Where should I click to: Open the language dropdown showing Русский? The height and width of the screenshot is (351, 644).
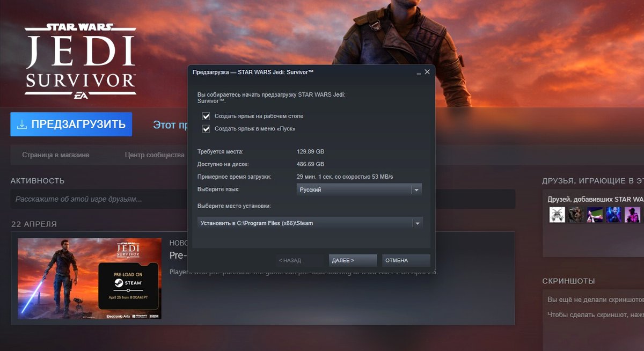point(358,189)
